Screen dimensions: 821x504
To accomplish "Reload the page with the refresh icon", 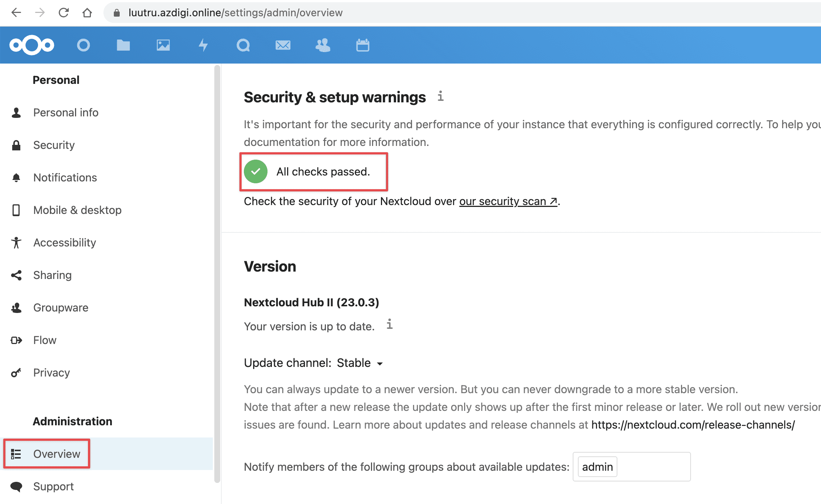I will pyautogui.click(x=64, y=13).
